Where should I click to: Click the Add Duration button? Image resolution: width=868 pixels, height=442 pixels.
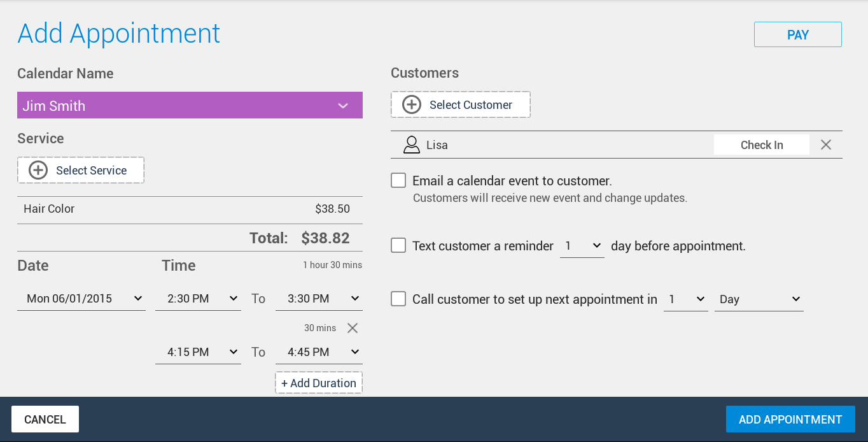pyautogui.click(x=319, y=383)
